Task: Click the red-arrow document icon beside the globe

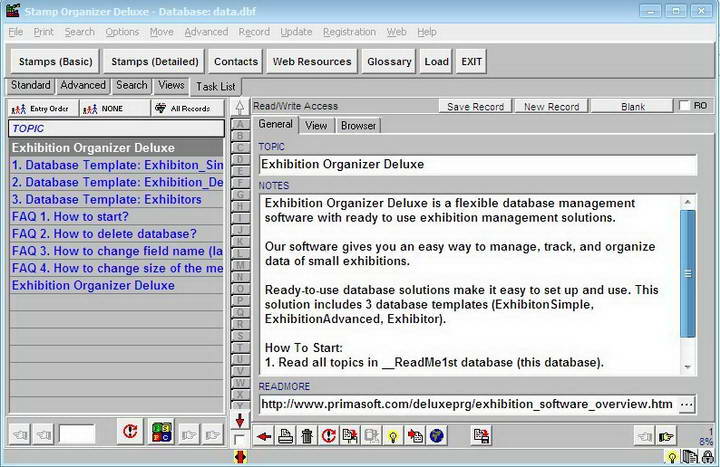Action: (415, 436)
